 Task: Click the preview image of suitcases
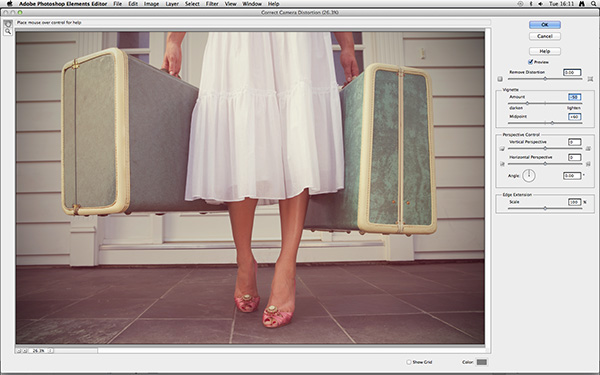click(250, 188)
